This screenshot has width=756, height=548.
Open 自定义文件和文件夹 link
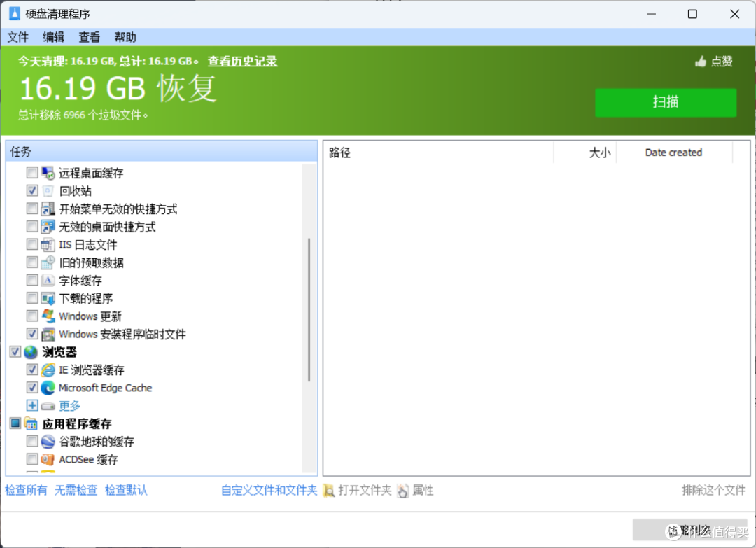pyautogui.click(x=269, y=490)
